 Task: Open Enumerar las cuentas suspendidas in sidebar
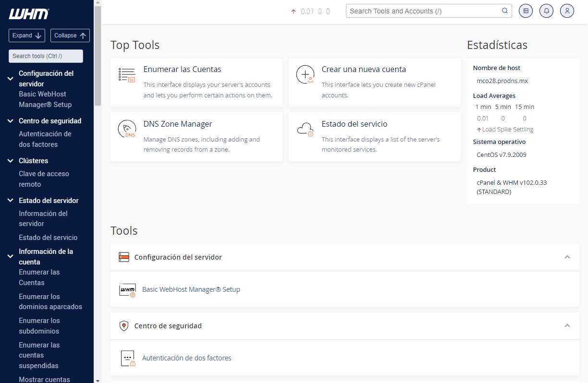tap(39, 355)
